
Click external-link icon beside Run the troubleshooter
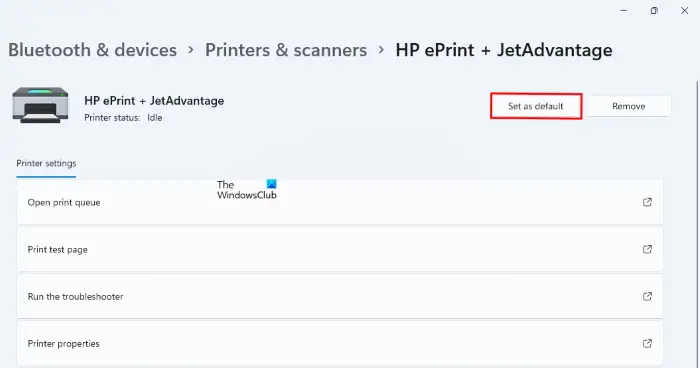pyautogui.click(x=647, y=296)
